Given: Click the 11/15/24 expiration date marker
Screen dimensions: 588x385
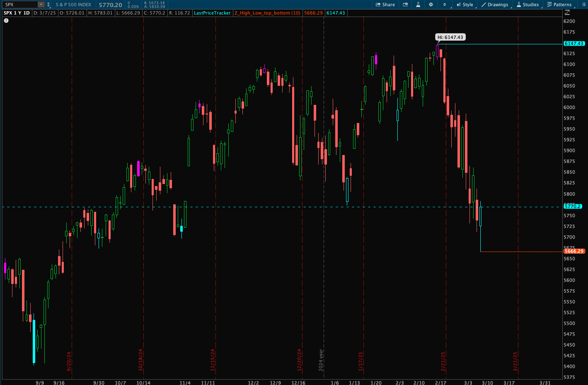Looking at the screenshot, I should [213, 360].
